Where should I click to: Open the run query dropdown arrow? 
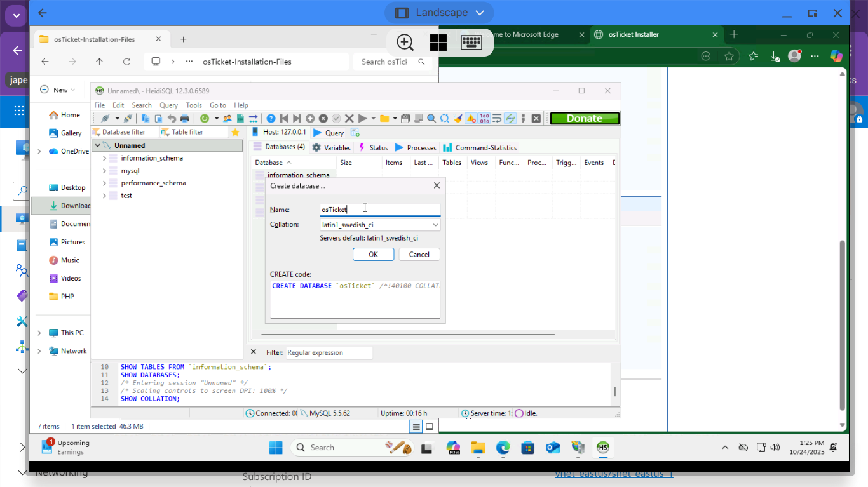[x=374, y=118]
